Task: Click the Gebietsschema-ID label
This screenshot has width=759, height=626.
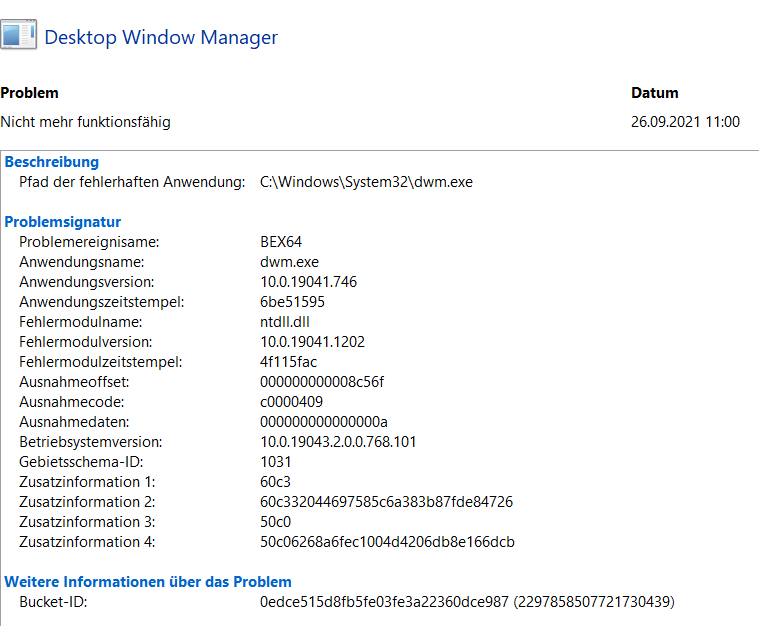Action: click(x=81, y=462)
